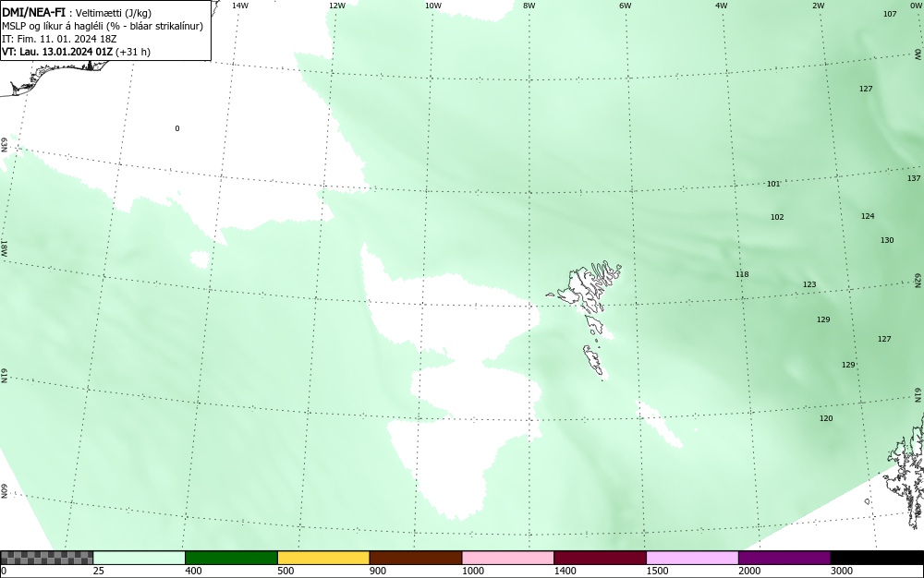
Task: Click the 12W longitude label
Action: (x=337, y=6)
